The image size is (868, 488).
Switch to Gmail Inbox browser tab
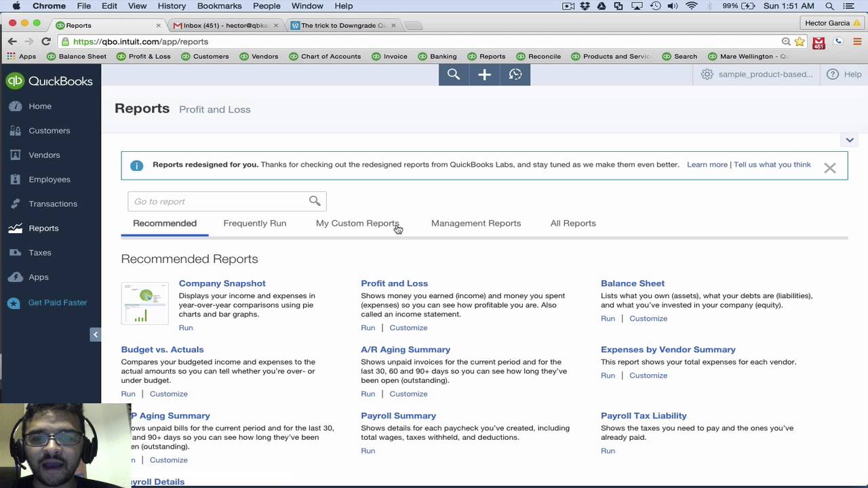point(226,25)
